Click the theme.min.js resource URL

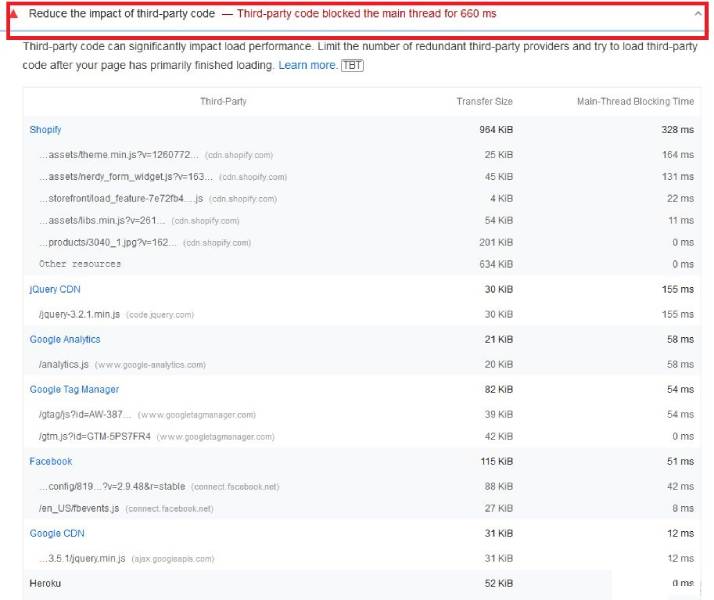(x=119, y=155)
